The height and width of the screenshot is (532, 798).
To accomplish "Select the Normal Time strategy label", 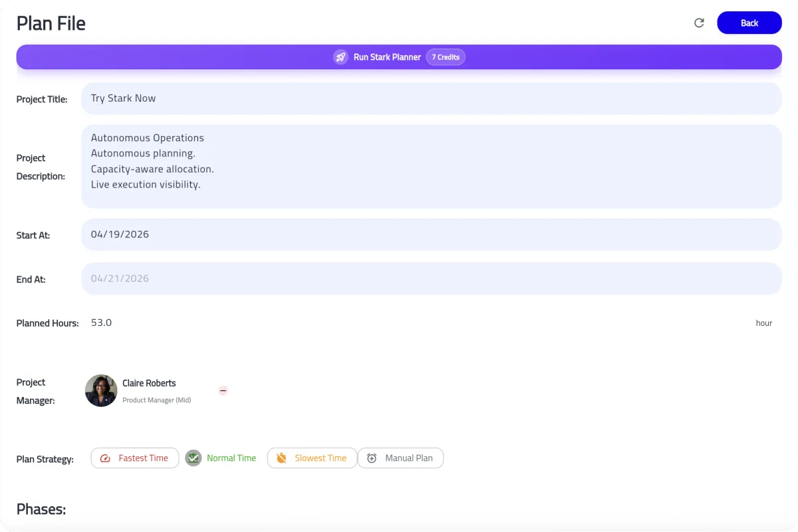I will pos(231,458).
